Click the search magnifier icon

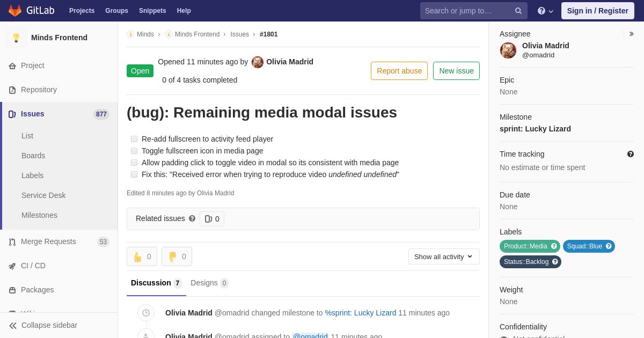518,11
